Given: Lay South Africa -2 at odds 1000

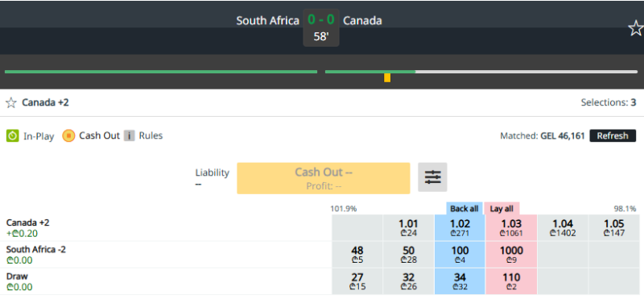Looking at the screenshot, I should point(511,255).
